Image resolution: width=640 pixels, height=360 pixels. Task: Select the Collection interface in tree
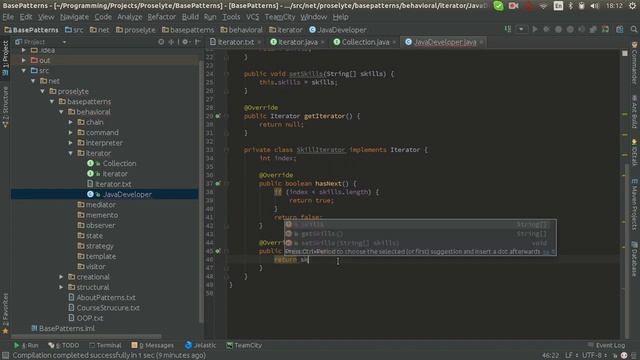[112, 163]
